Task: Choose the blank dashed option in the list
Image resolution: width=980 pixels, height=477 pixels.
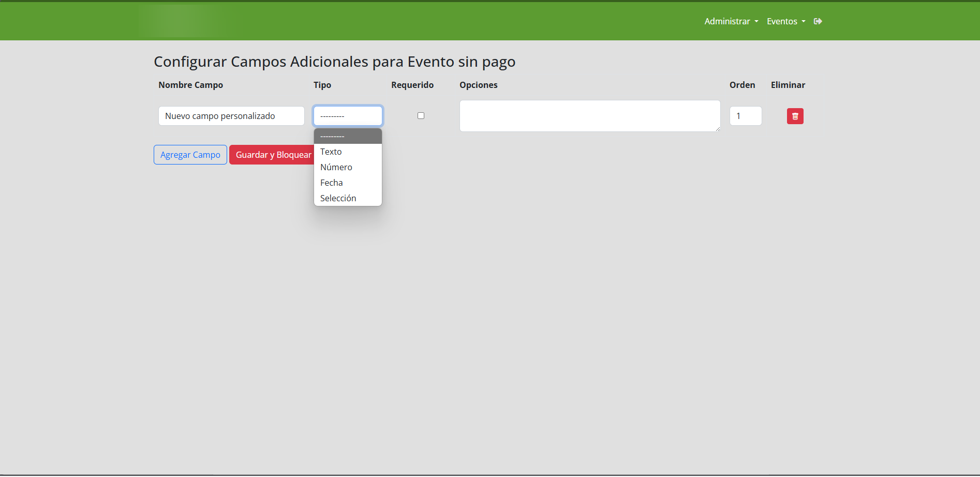Action: coord(348,136)
